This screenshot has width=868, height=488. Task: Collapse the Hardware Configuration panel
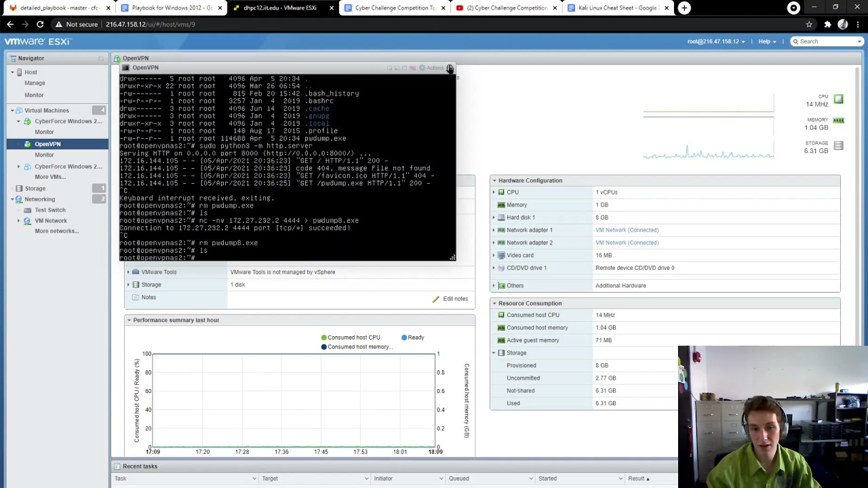click(494, 180)
